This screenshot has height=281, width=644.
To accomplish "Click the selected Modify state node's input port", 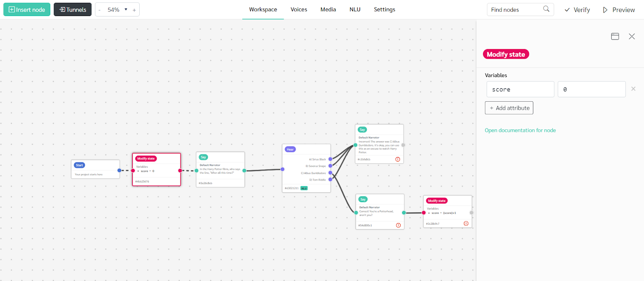I will (133, 170).
